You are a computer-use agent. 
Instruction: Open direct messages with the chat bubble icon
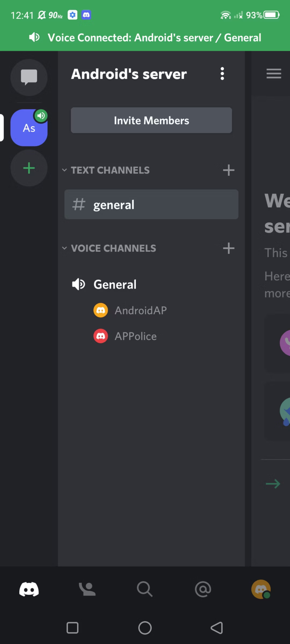pos(29,78)
